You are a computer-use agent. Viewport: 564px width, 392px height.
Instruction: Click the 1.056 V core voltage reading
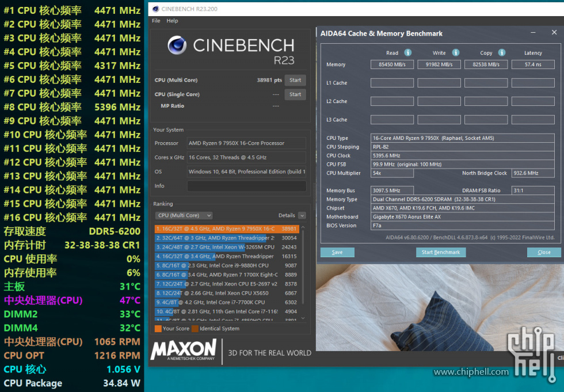pyautogui.click(x=123, y=370)
